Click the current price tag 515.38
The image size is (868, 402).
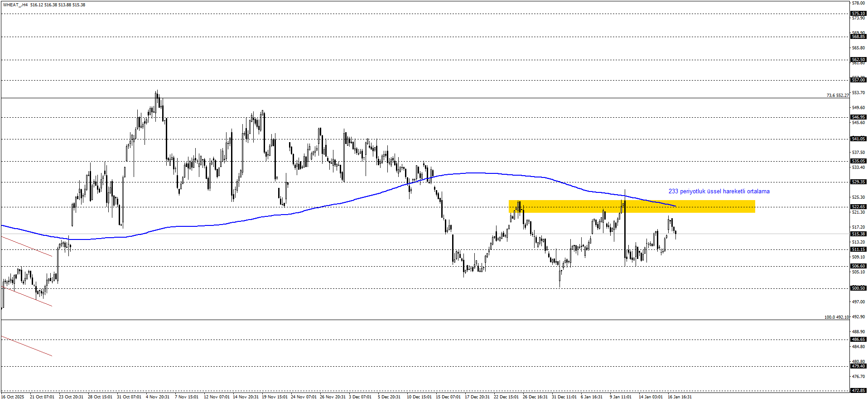click(858, 234)
